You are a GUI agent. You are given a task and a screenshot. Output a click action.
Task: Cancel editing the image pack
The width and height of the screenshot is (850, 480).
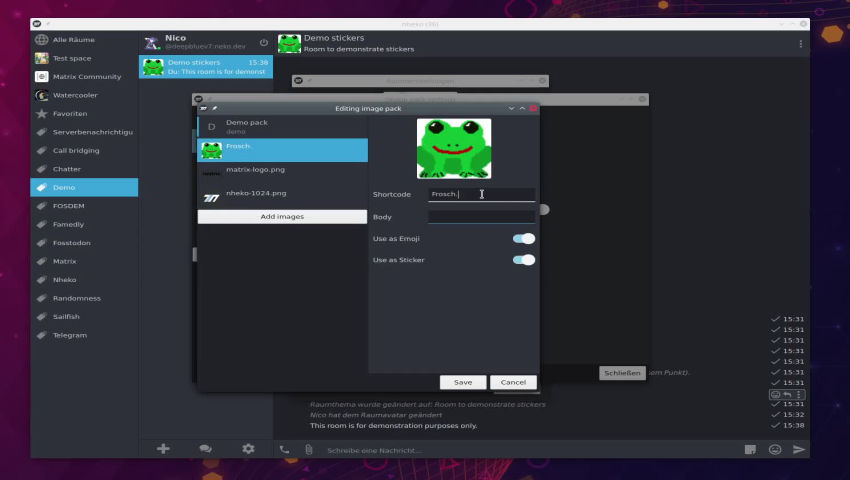coord(514,382)
